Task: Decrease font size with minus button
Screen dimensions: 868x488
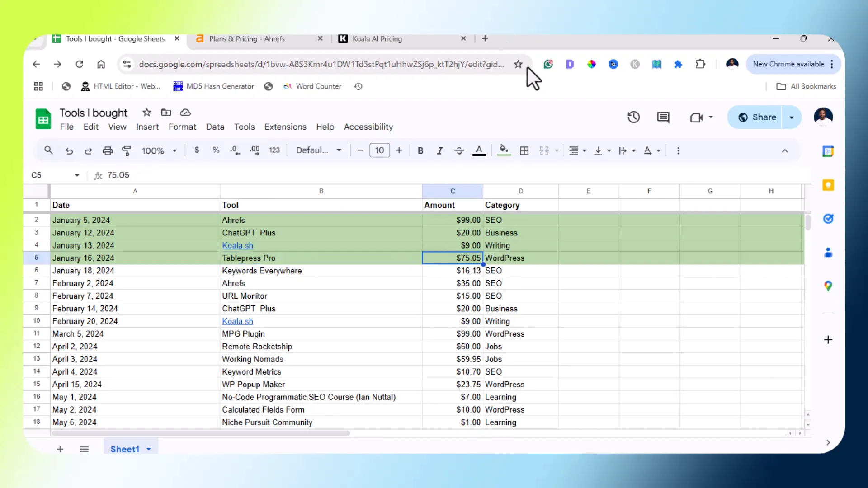Action: pyautogui.click(x=360, y=150)
